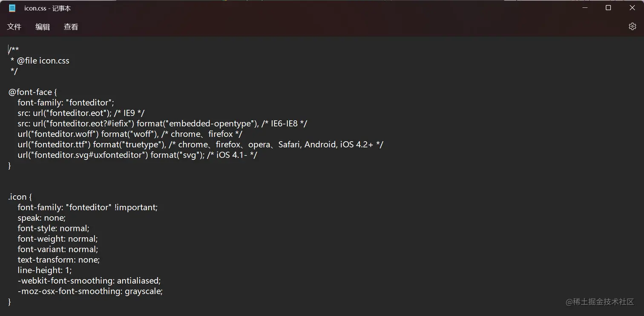Place cursor on "speak: none;" line
The width and height of the screenshot is (644, 316).
pos(41,218)
